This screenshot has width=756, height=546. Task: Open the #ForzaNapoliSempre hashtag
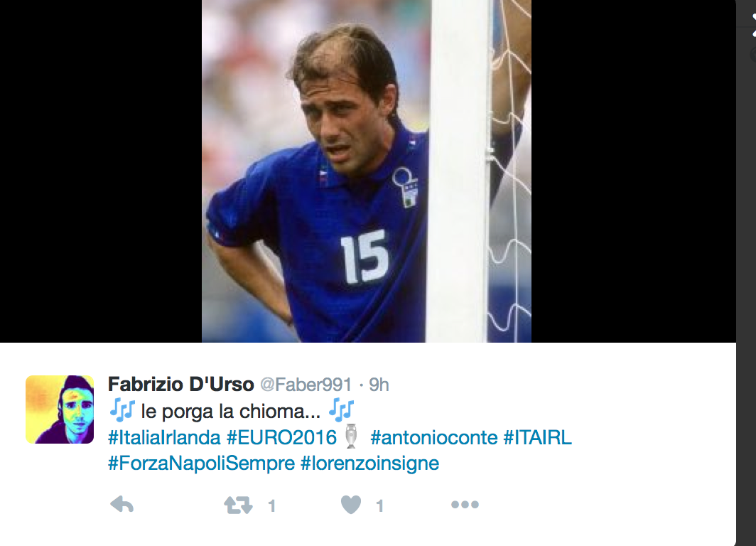[202, 464]
